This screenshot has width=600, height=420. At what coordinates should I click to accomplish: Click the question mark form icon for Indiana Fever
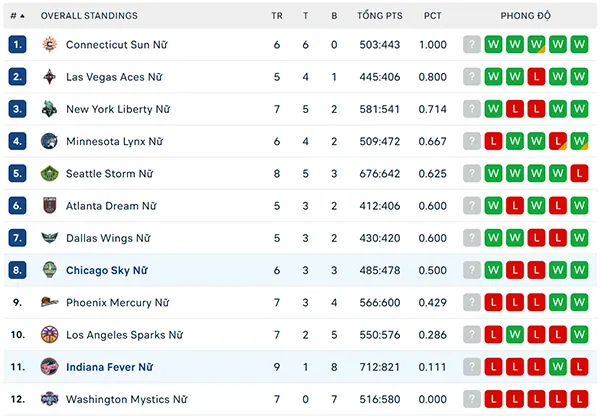pyautogui.click(x=471, y=367)
